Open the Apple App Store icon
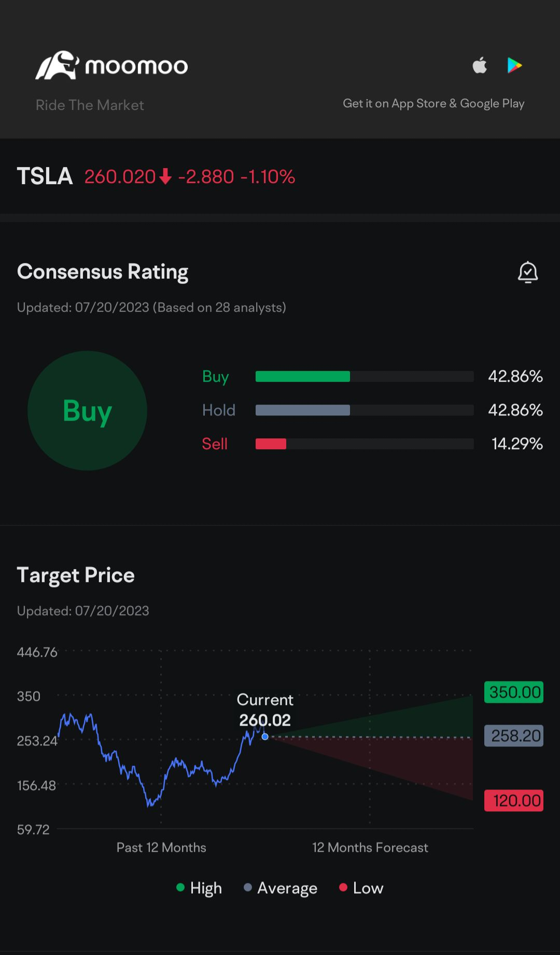The width and height of the screenshot is (560, 955). coord(480,65)
